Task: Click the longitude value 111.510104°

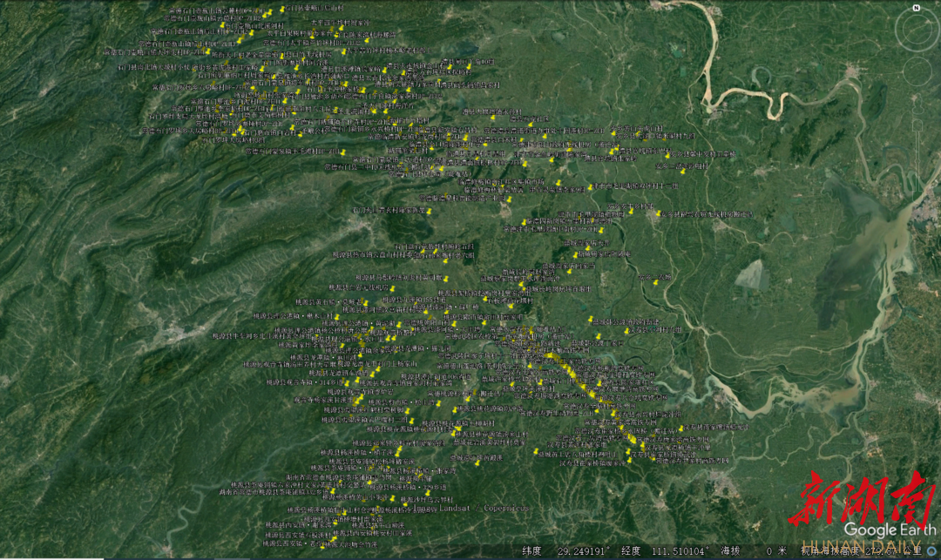Action: [x=679, y=550]
